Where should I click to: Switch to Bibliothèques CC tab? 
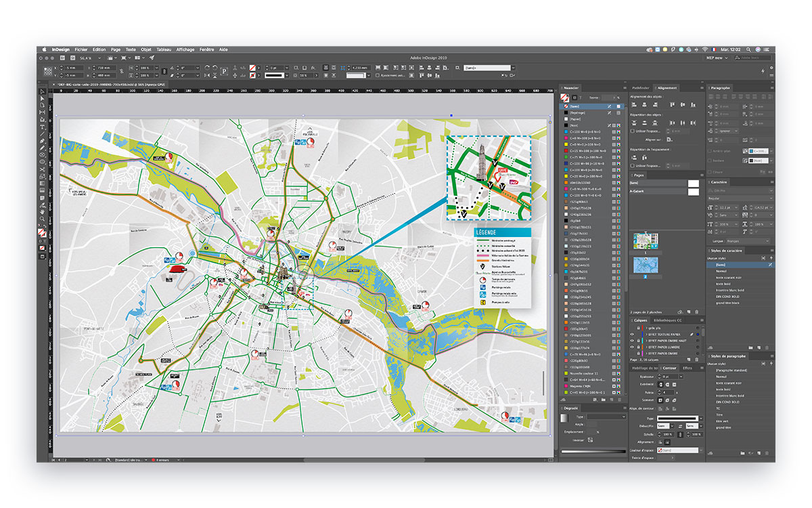(668, 320)
